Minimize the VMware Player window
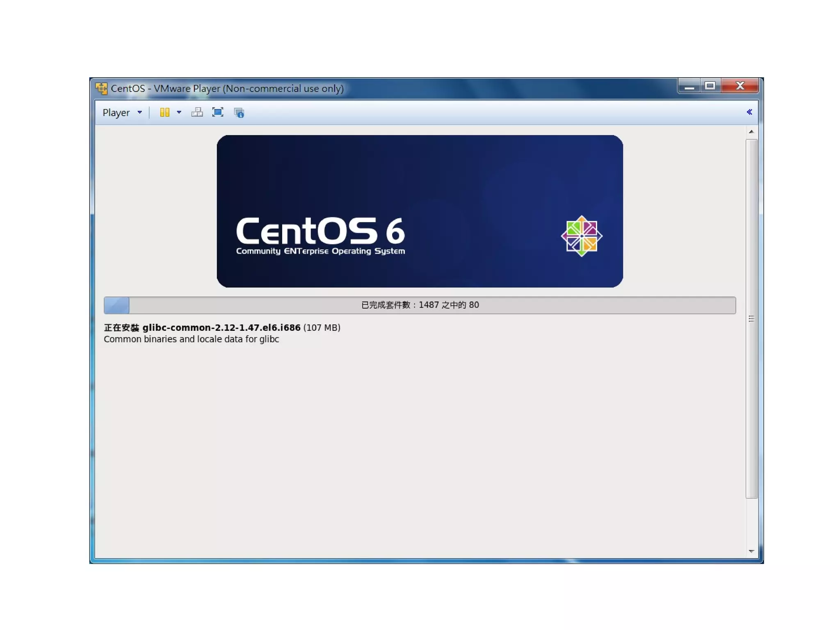The image size is (840, 630). (x=689, y=86)
